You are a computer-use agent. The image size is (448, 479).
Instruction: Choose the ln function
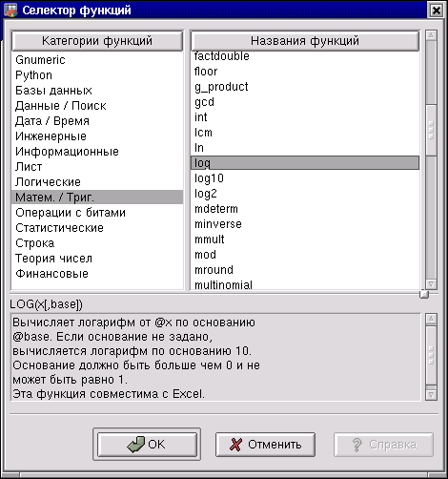pyautogui.click(x=305, y=148)
